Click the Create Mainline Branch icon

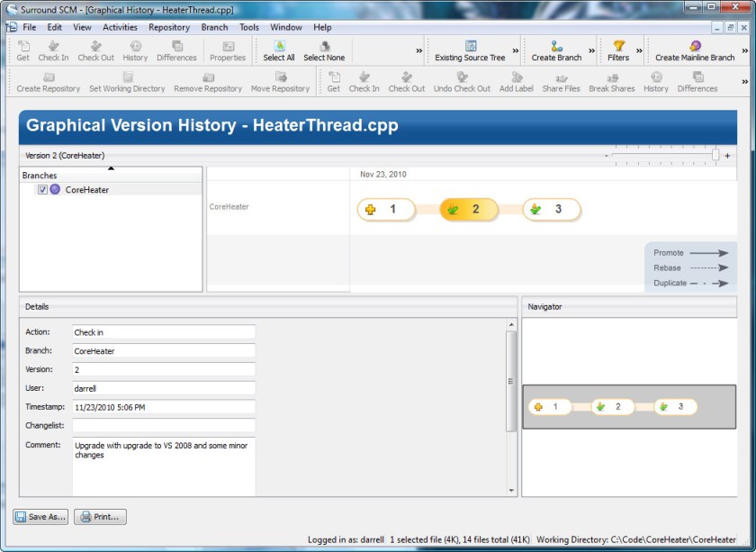[x=695, y=46]
